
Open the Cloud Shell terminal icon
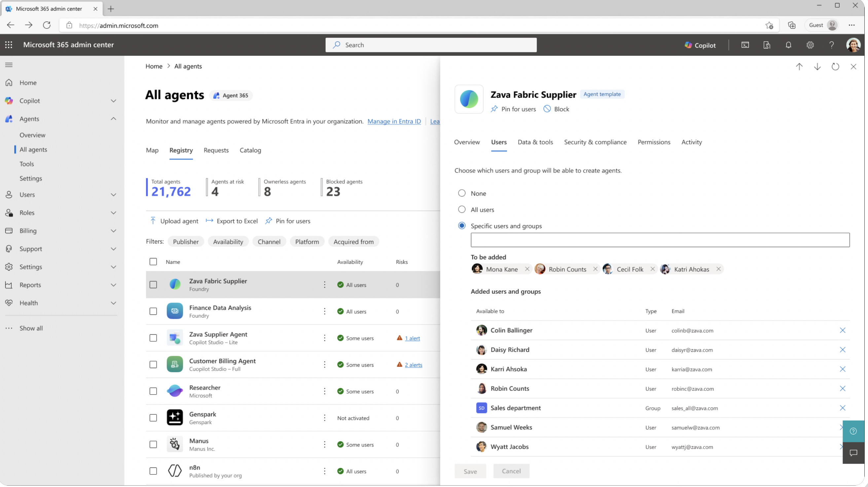pyautogui.click(x=745, y=45)
